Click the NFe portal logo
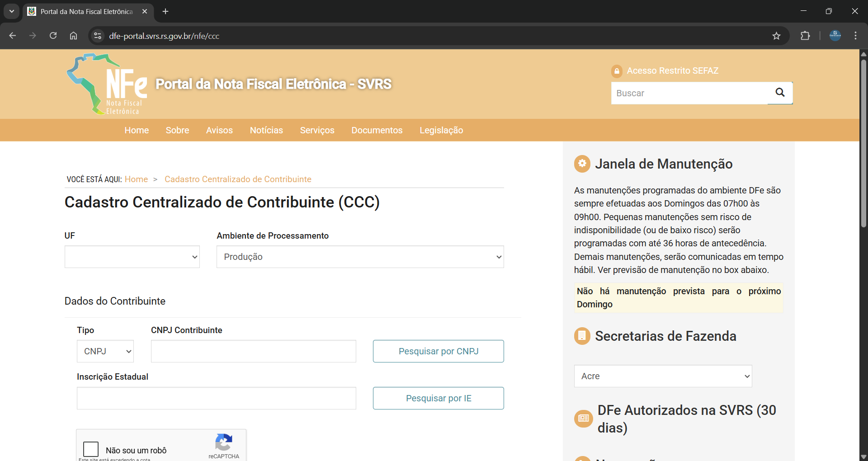 pyautogui.click(x=107, y=85)
